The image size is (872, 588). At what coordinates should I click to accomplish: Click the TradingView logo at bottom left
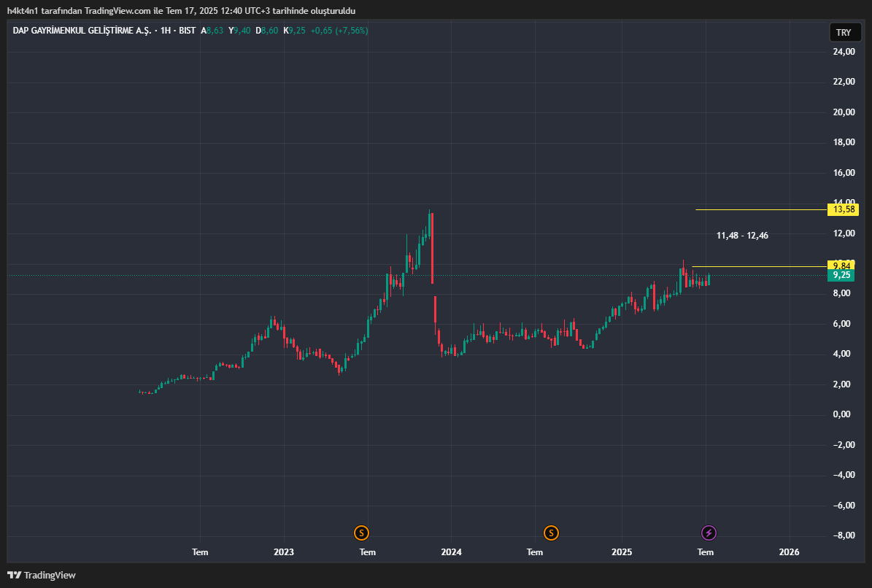point(41,575)
